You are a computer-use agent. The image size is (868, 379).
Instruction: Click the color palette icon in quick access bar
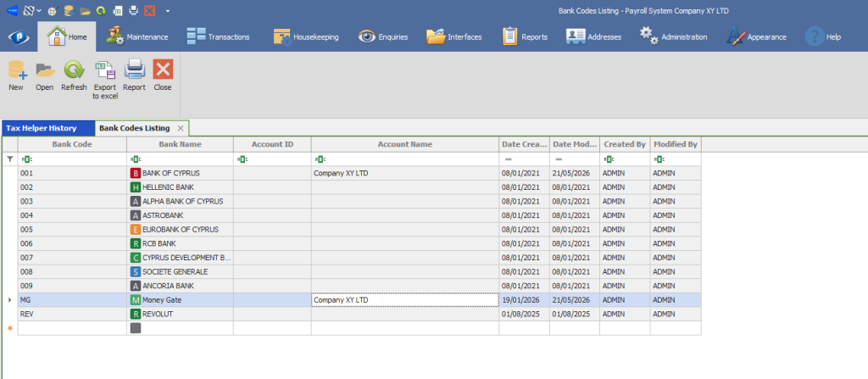52,10
